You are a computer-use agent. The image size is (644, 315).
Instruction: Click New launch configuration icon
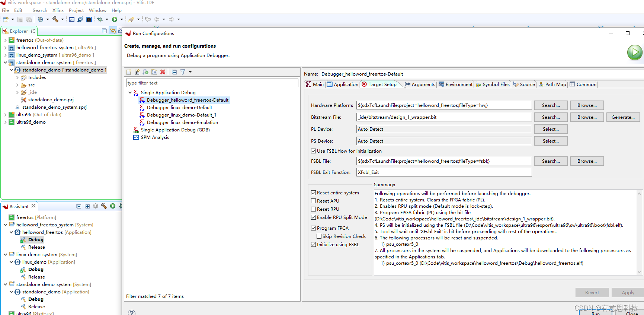[x=129, y=72]
